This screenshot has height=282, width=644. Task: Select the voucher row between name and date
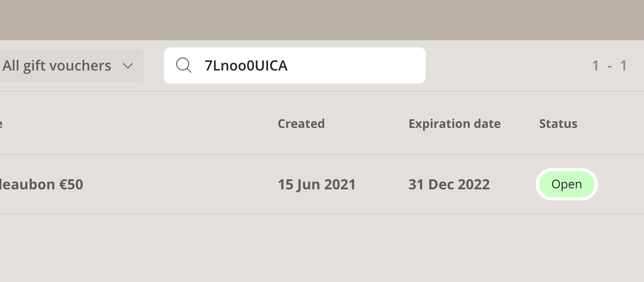180,184
